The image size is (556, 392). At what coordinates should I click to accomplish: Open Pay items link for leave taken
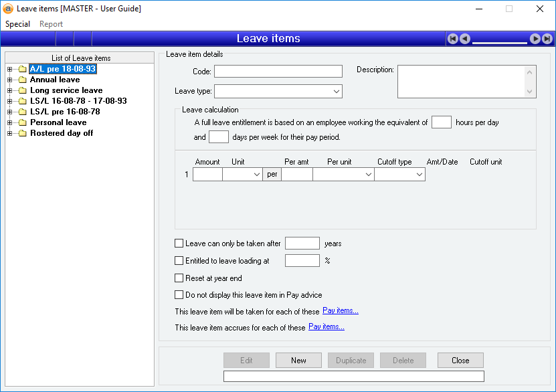click(x=340, y=310)
